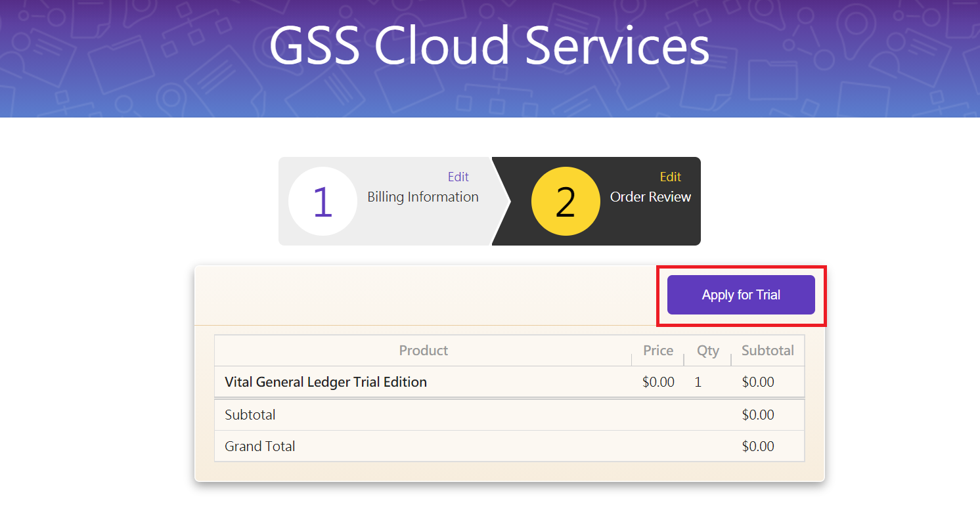Click the GSS Cloud Services page title
The width and height of the screenshot is (980, 520).
tap(489, 46)
